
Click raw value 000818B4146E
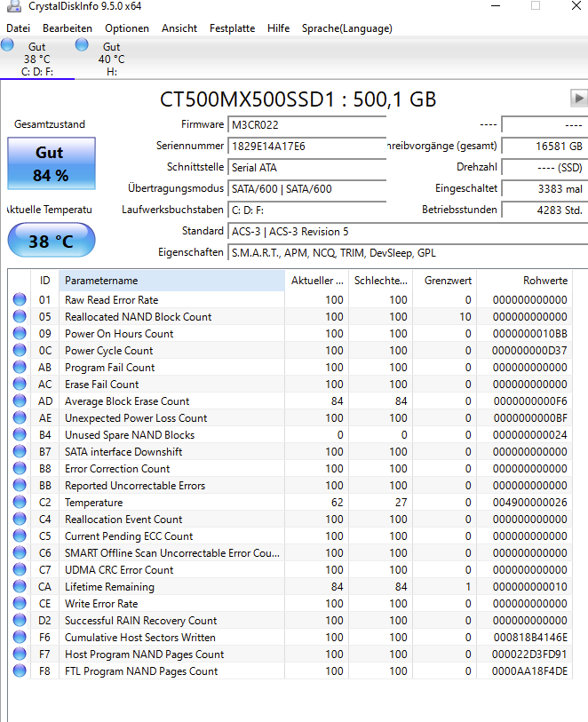[x=529, y=638]
